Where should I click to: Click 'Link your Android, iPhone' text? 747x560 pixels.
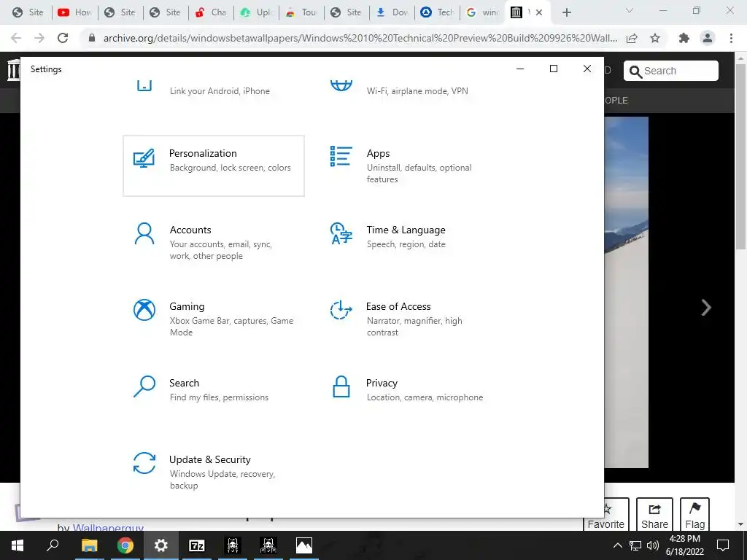click(220, 91)
